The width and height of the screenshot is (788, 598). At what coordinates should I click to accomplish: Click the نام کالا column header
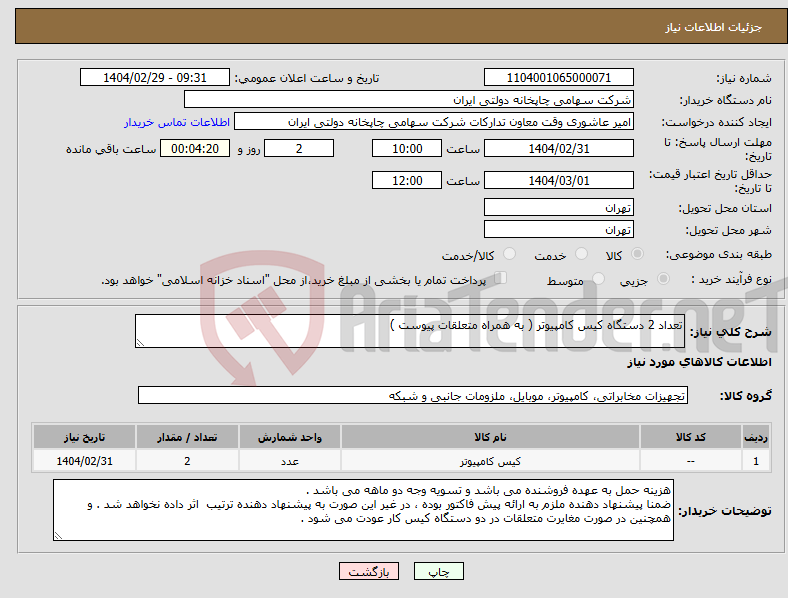point(490,437)
